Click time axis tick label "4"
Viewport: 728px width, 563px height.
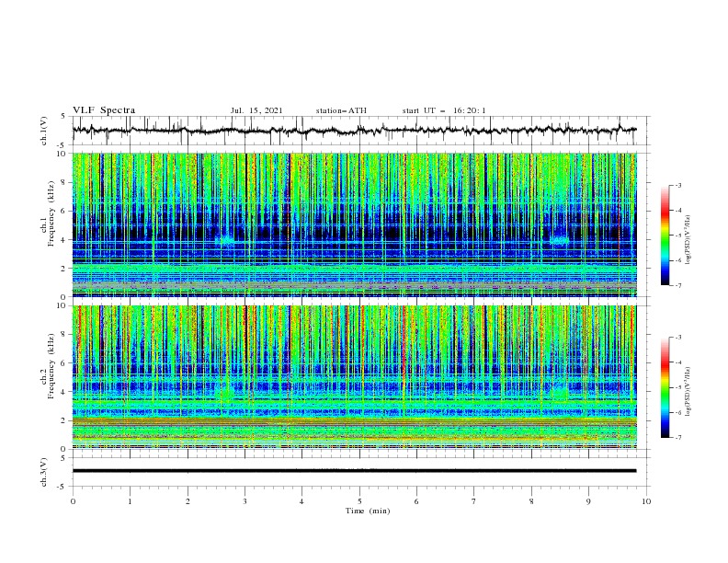(301, 501)
